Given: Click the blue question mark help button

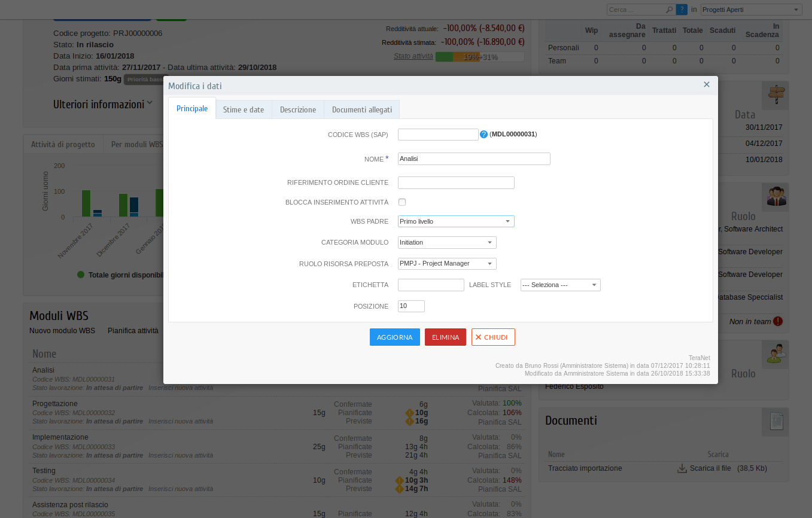Looking at the screenshot, I should pyautogui.click(x=682, y=10).
